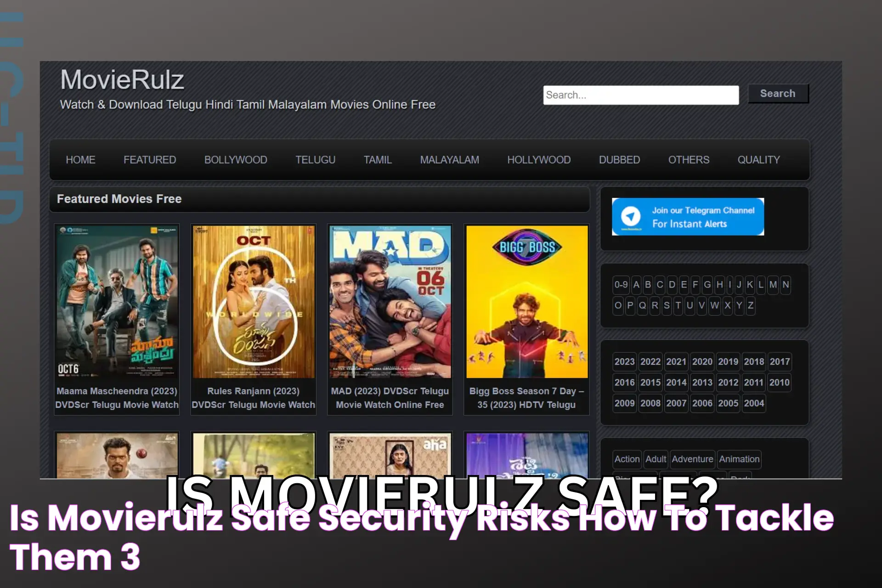
Task: Click the TELUGU category icon
Action: click(315, 159)
